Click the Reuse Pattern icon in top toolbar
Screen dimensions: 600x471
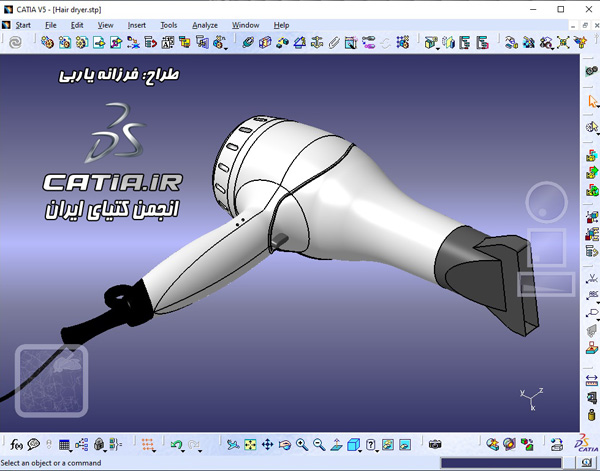click(x=403, y=42)
